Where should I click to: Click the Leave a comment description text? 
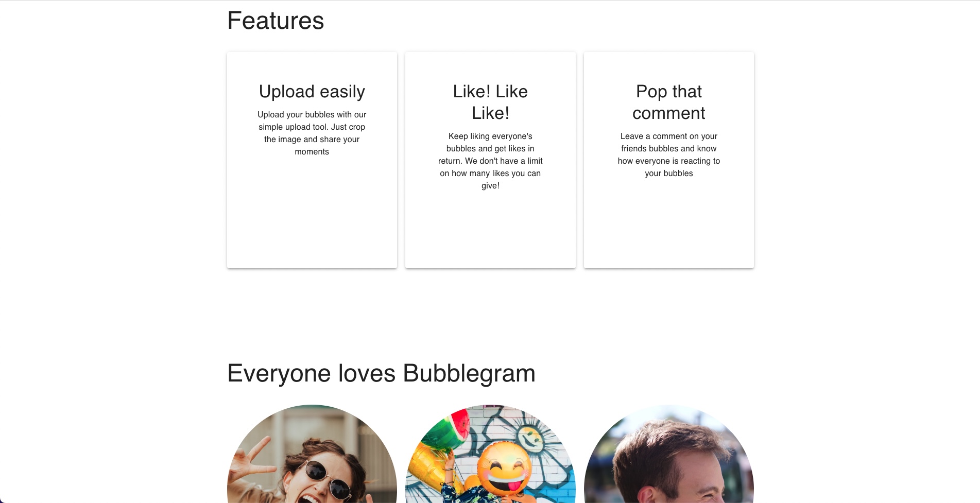[x=669, y=154]
